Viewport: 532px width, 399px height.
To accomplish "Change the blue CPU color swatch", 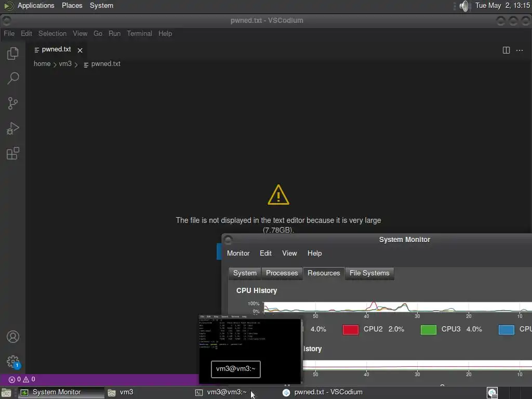I will pyautogui.click(x=507, y=330).
